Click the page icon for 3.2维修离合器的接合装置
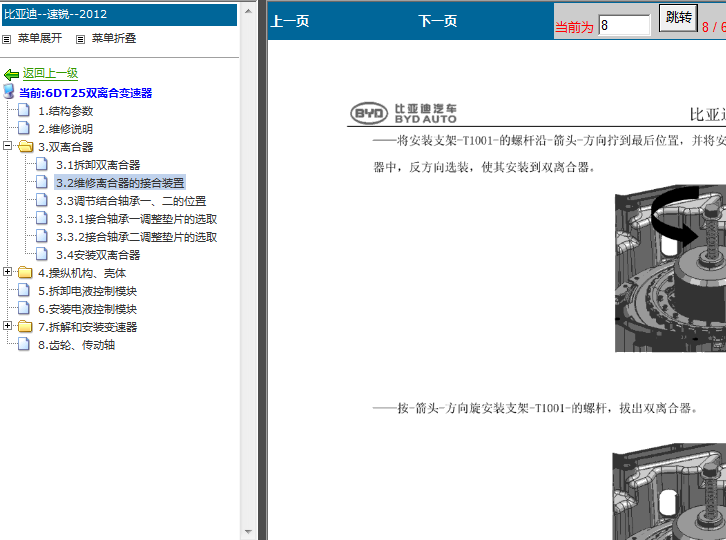Viewport: 726px width, 540px height. pos(42,182)
